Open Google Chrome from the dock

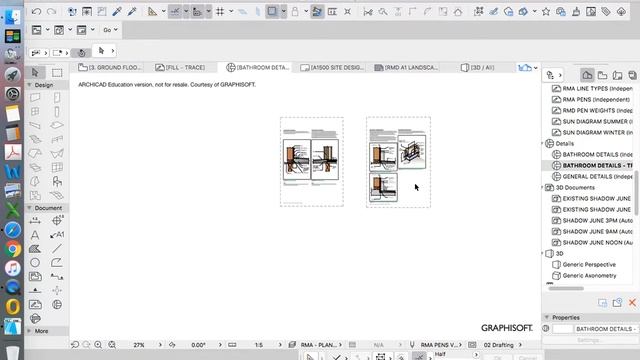point(13,249)
